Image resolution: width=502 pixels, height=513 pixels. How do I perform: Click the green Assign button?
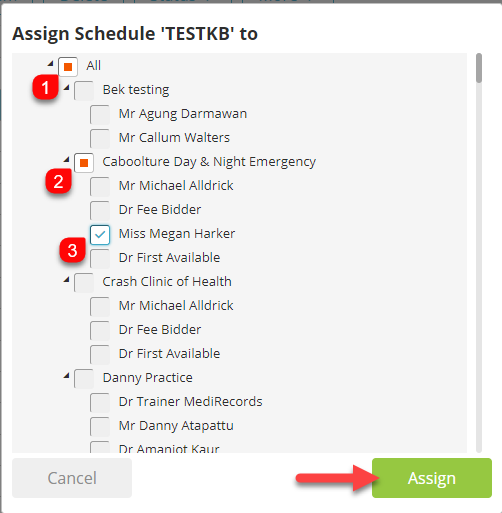pyautogui.click(x=432, y=478)
